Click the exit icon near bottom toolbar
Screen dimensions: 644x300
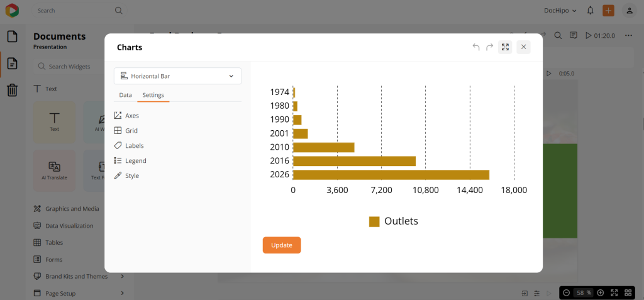coord(525,294)
